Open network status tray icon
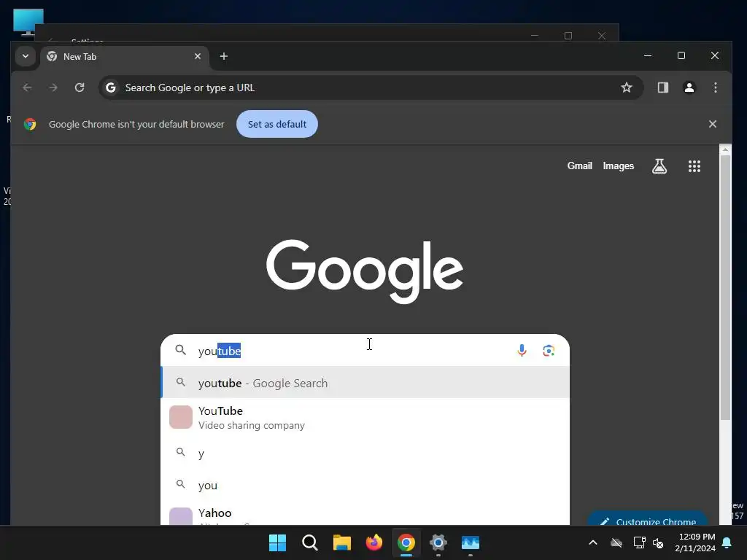The image size is (747, 560). (x=639, y=542)
